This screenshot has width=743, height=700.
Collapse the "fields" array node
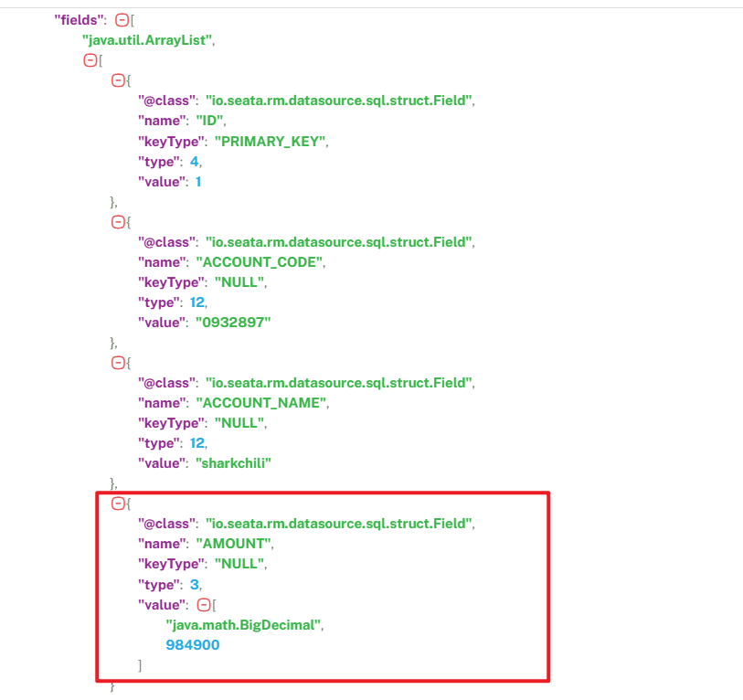[122, 20]
